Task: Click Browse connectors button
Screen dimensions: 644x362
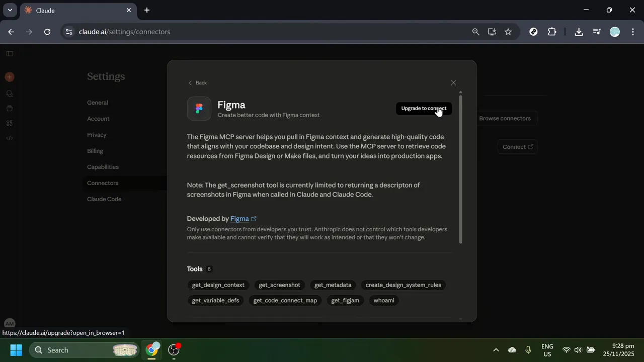Action: coord(505,119)
